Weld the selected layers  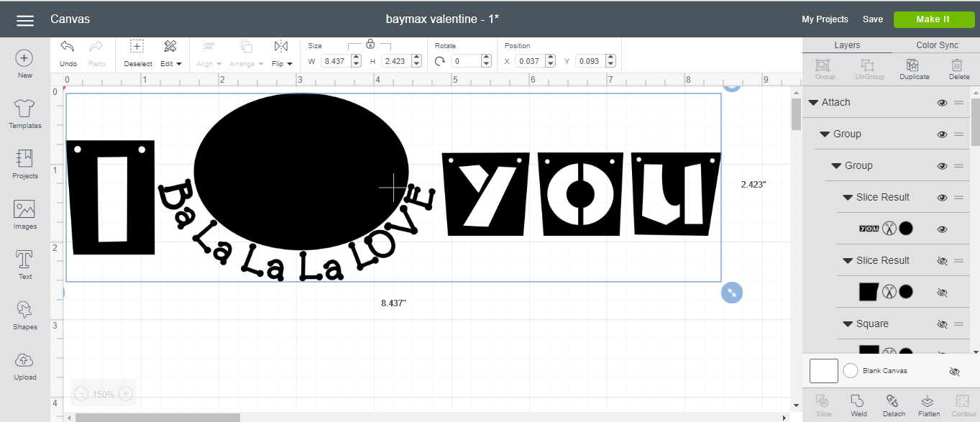858,405
